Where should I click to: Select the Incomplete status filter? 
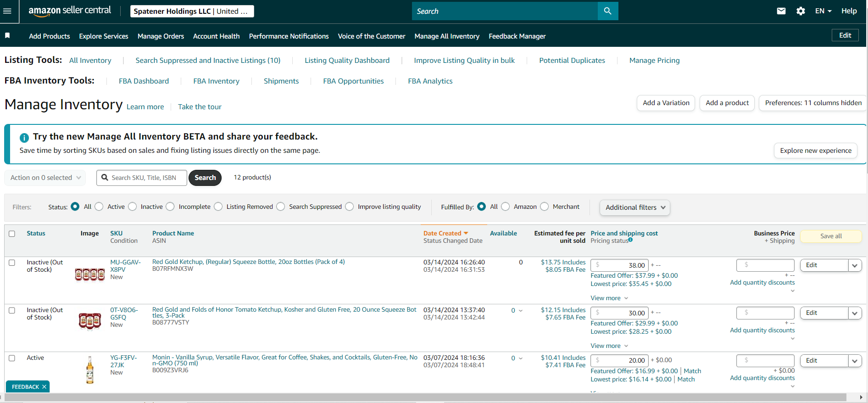(170, 207)
